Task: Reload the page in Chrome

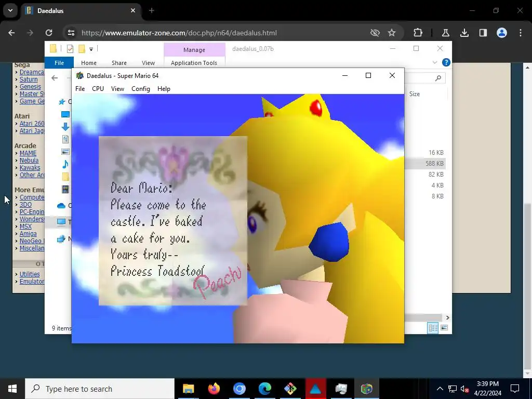Action: [x=49, y=33]
